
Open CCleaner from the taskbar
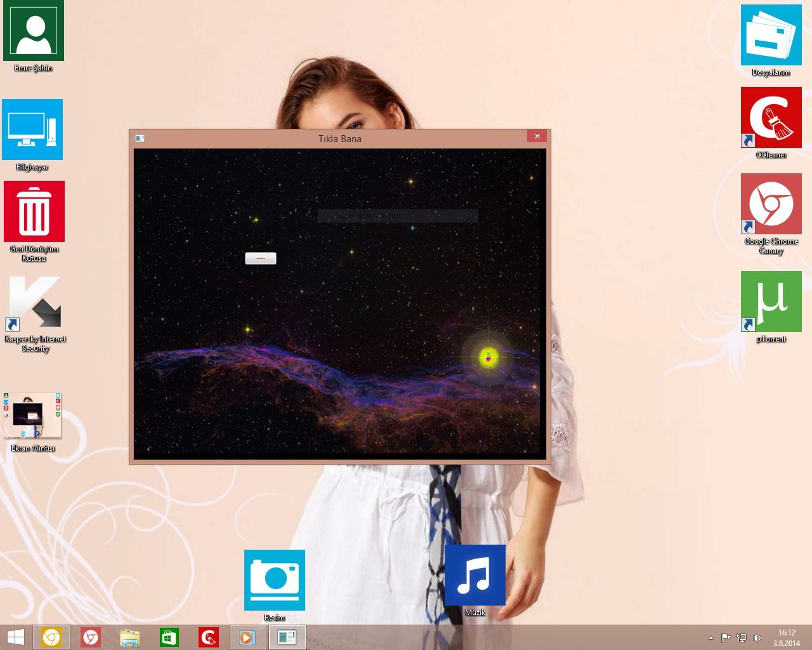(x=209, y=637)
